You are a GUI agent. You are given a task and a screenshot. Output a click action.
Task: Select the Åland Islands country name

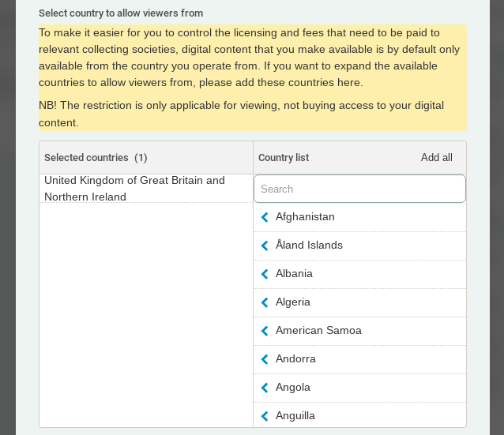[x=309, y=246]
